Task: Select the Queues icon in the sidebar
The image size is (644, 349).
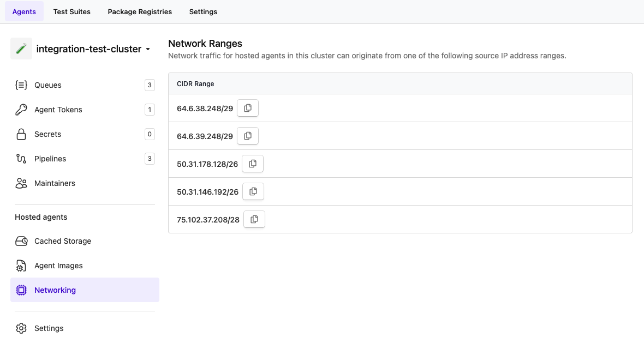Action: click(21, 85)
